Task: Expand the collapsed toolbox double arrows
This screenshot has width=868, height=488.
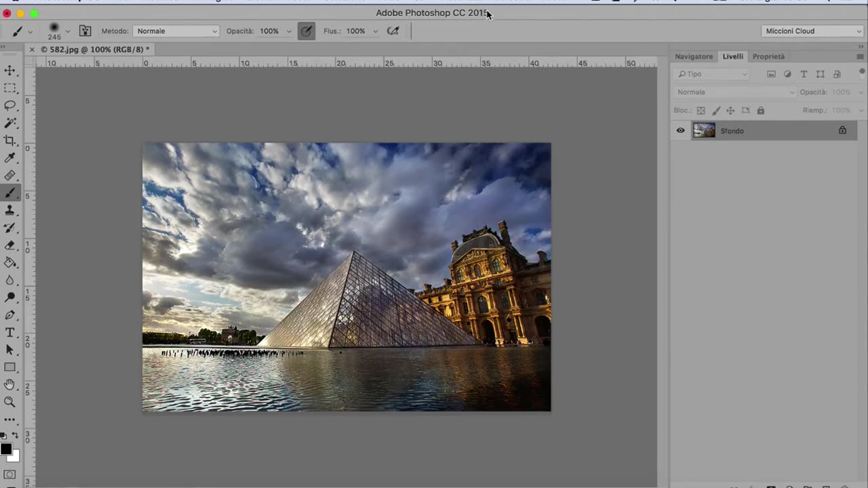Action: coord(3,48)
